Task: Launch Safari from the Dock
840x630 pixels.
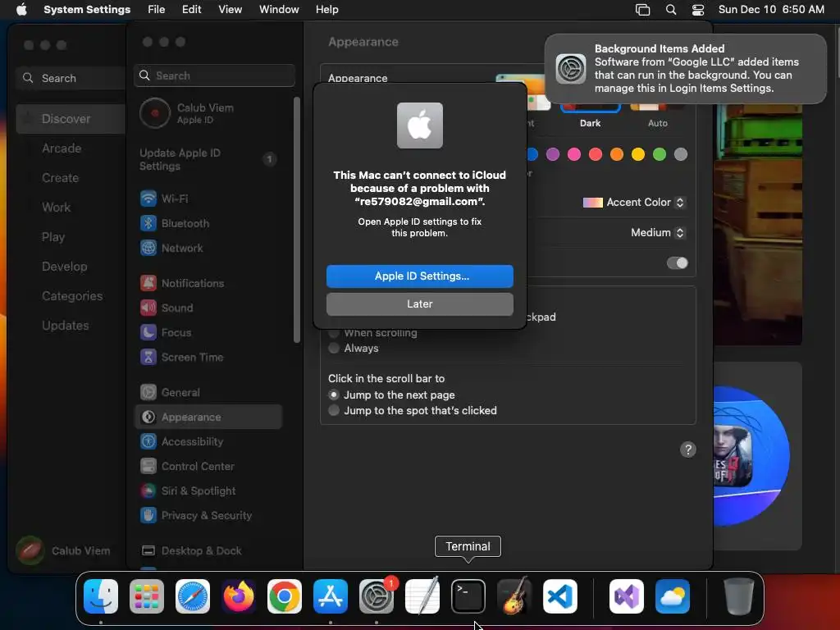Action: coord(193,596)
